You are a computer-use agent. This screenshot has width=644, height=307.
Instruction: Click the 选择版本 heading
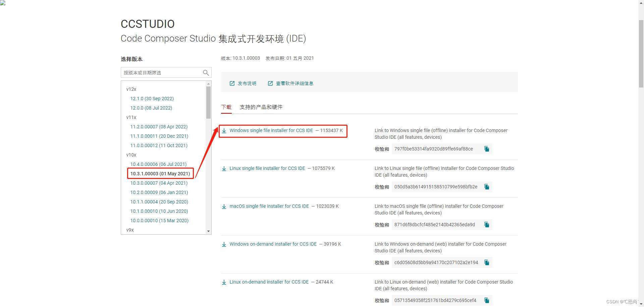tap(131, 59)
